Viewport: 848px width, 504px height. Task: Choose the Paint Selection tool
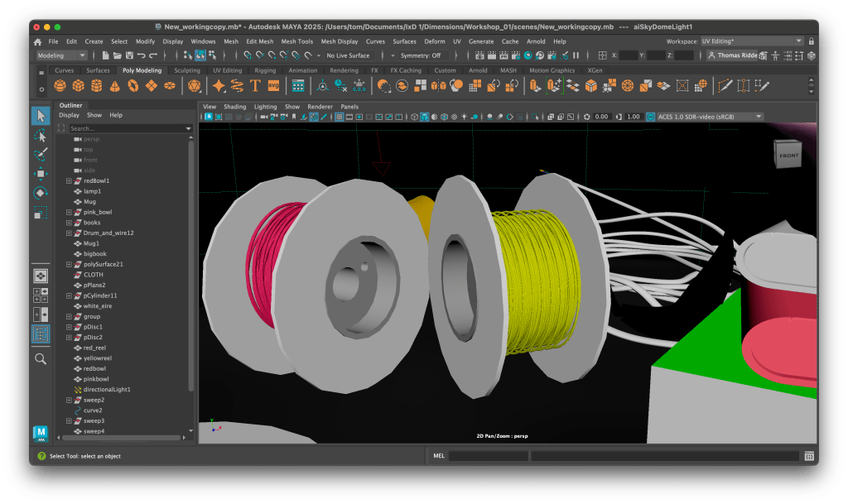pyautogui.click(x=41, y=154)
